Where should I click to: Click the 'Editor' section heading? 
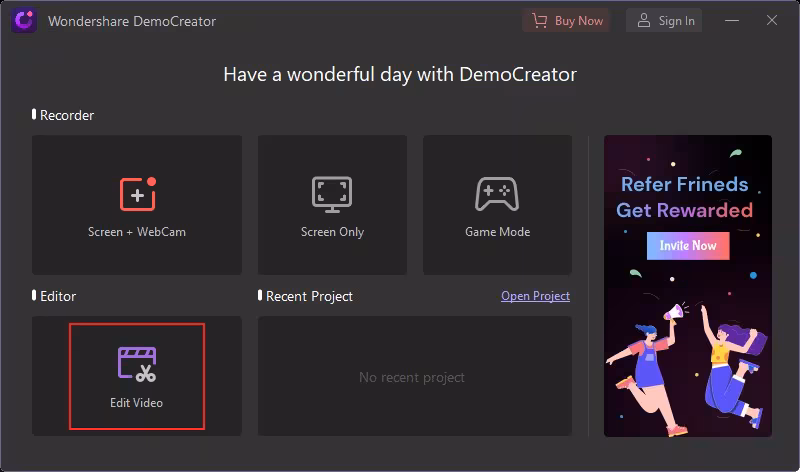58,296
